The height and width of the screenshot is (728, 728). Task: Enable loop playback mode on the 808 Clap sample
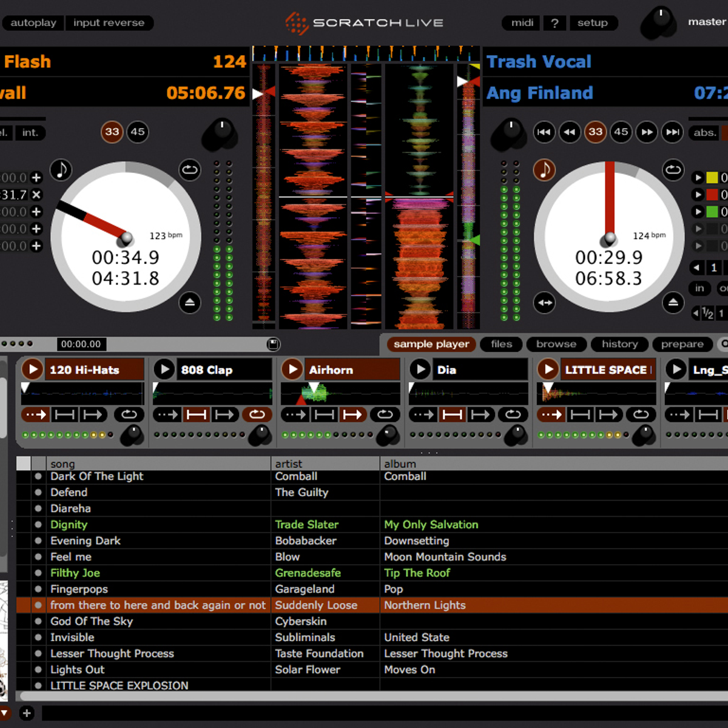tap(257, 415)
